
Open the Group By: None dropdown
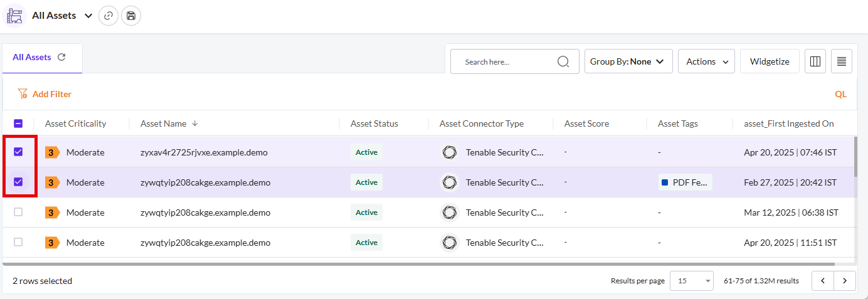coord(628,61)
